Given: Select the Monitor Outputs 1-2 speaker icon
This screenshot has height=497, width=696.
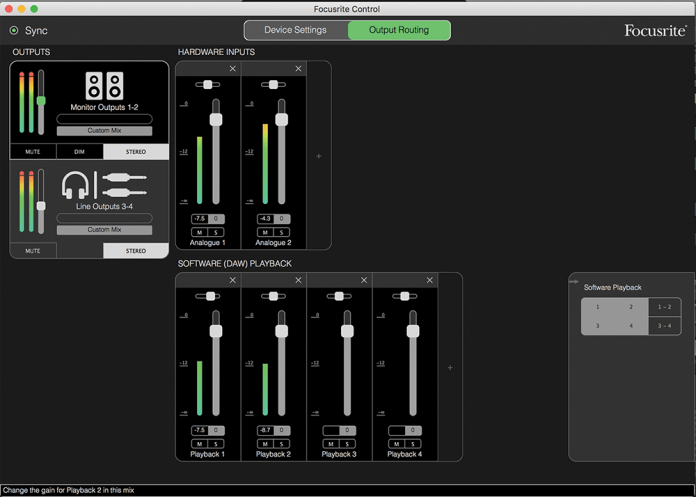Looking at the screenshot, I should 104,86.
